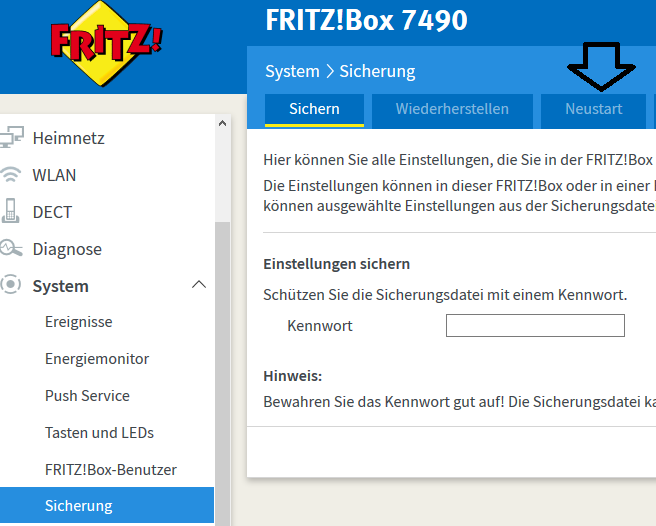Viewport: 656px width, 526px height.
Task: Select Sicherung in the sidebar
Action: click(x=107, y=505)
